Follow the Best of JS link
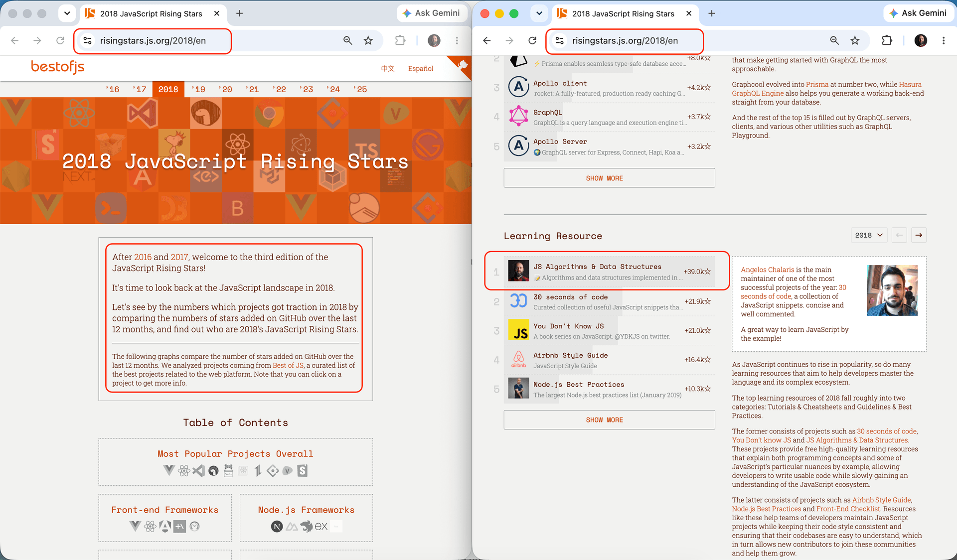This screenshot has width=957, height=560. click(288, 365)
